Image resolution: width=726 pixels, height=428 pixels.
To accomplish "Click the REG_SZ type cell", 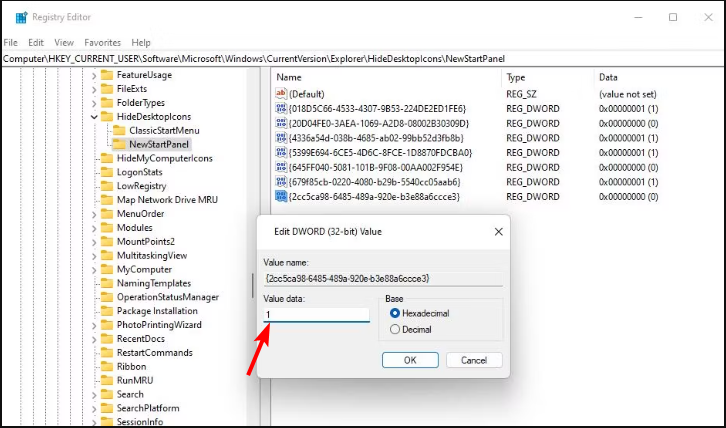I will [x=521, y=94].
